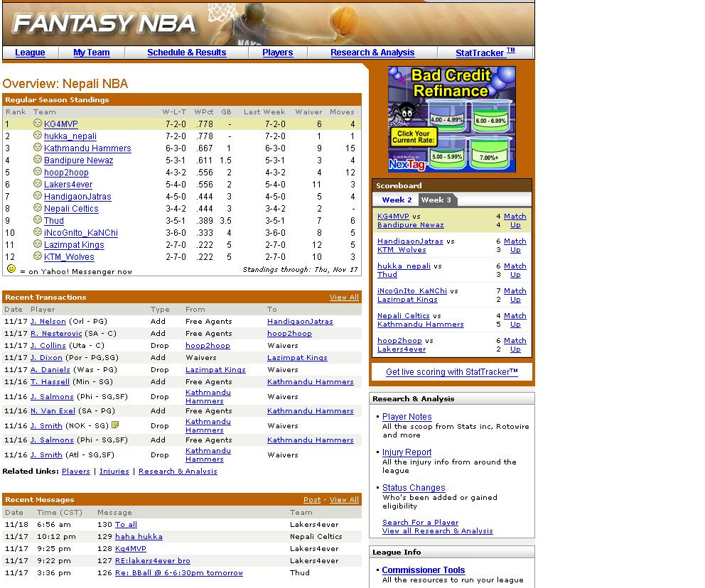View all recent transactions
The height and width of the screenshot is (588, 705).
click(x=344, y=298)
